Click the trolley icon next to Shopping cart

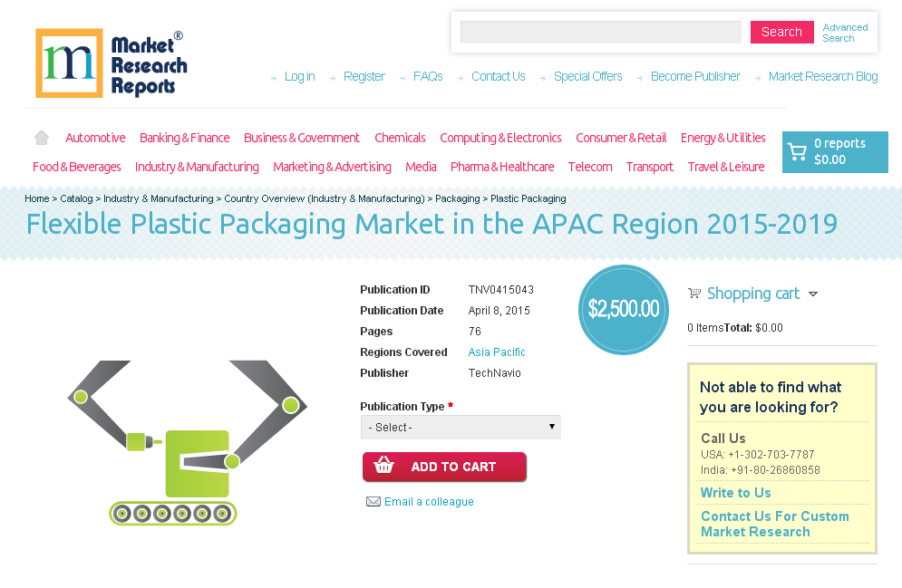click(x=694, y=293)
